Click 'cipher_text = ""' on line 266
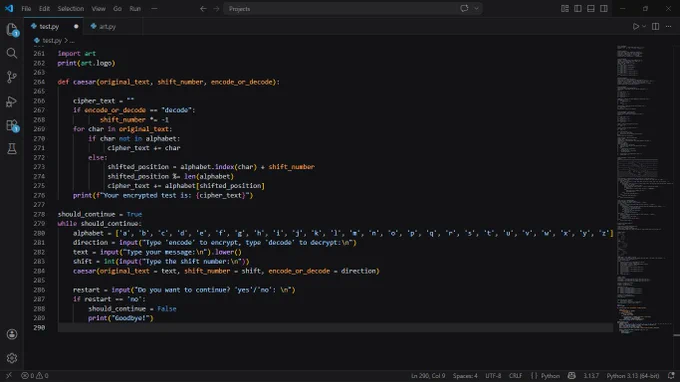The width and height of the screenshot is (680, 382). coord(104,101)
